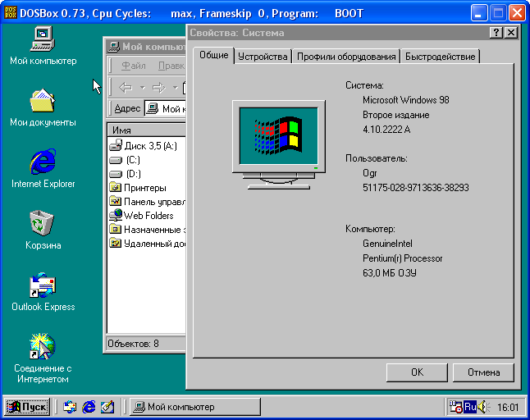Click the Имя column header
Viewport: 530px width, 420px height.
point(147,130)
